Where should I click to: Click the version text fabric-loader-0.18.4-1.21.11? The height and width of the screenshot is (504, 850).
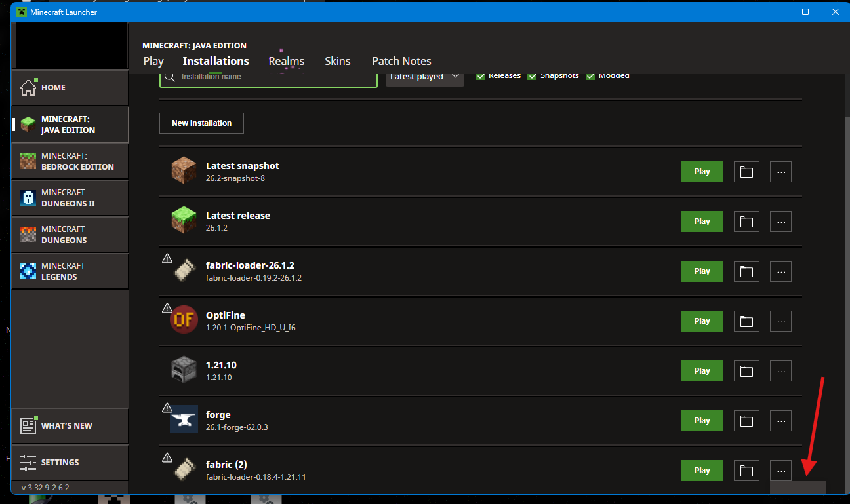(x=256, y=477)
